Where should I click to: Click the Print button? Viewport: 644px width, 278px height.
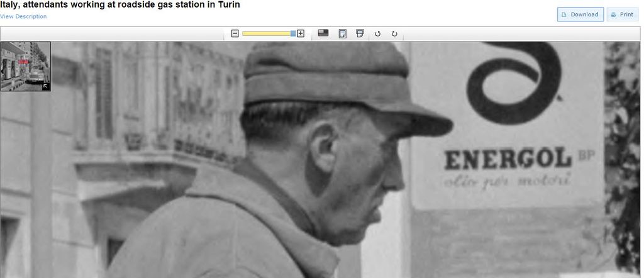623,14
